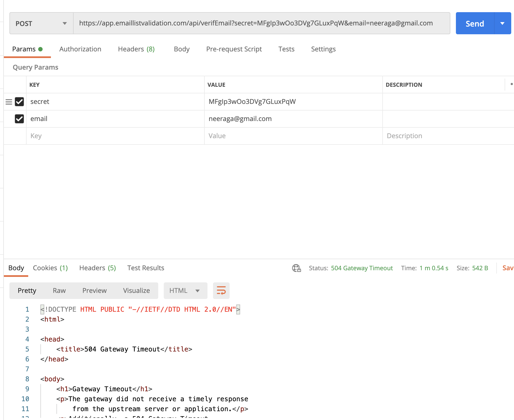Open the response Headers (5) tab
Image resolution: width=514 pixels, height=420 pixels.
[x=98, y=268]
